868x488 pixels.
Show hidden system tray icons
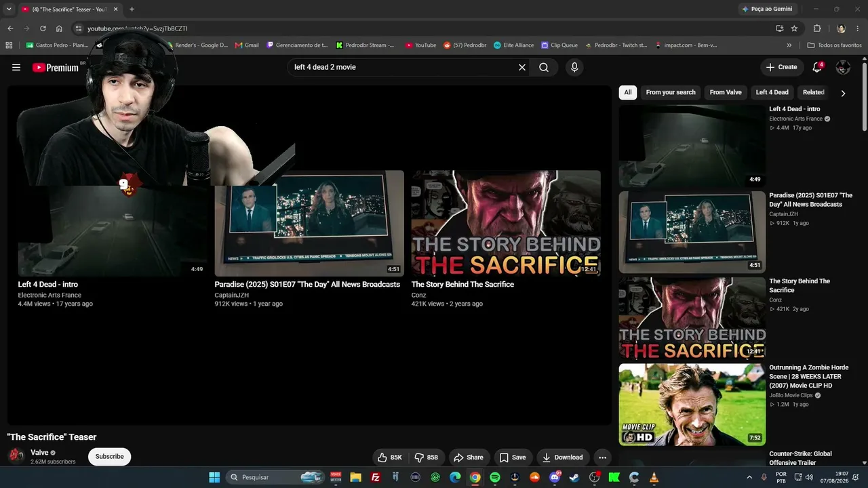tap(749, 477)
